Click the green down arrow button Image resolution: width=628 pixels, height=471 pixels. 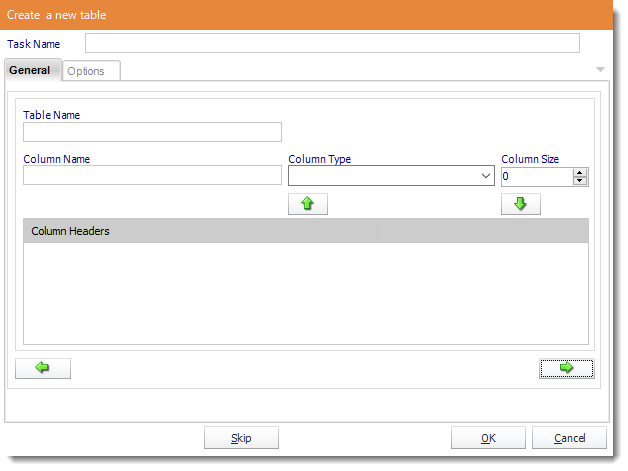click(520, 204)
